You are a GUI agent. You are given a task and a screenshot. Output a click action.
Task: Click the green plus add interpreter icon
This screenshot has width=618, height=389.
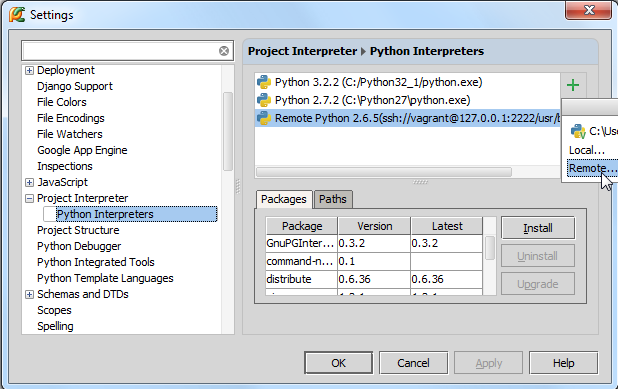click(x=573, y=85)
